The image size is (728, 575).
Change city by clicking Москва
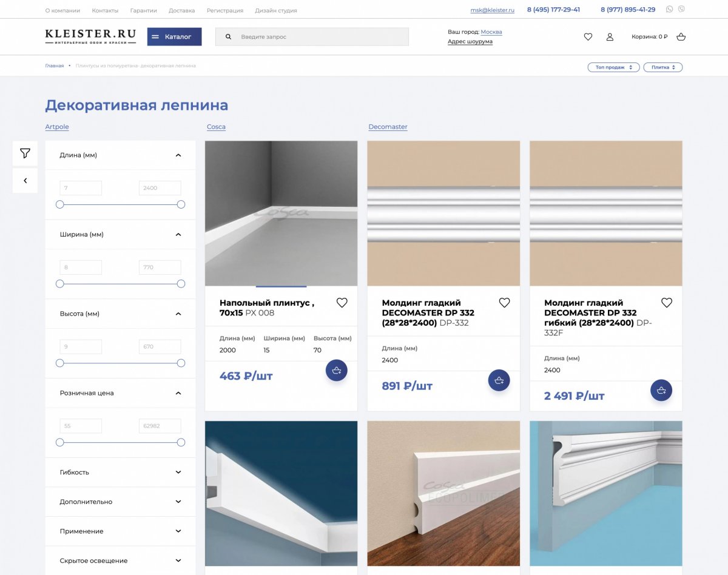pos(491,32)
